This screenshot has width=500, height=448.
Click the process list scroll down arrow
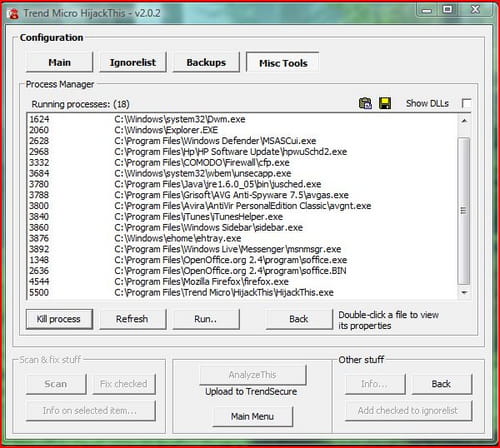pos(464,293)
